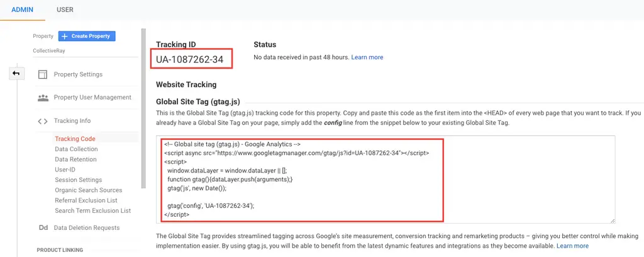Click the googletagmanager script src line
The width and height of the screenshot is (644, 257).
(x=297, y=153)
